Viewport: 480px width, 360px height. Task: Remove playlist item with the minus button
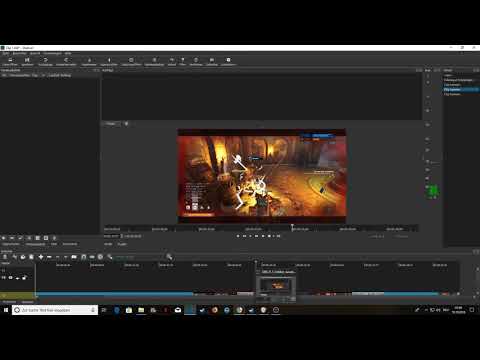point(12,238)
